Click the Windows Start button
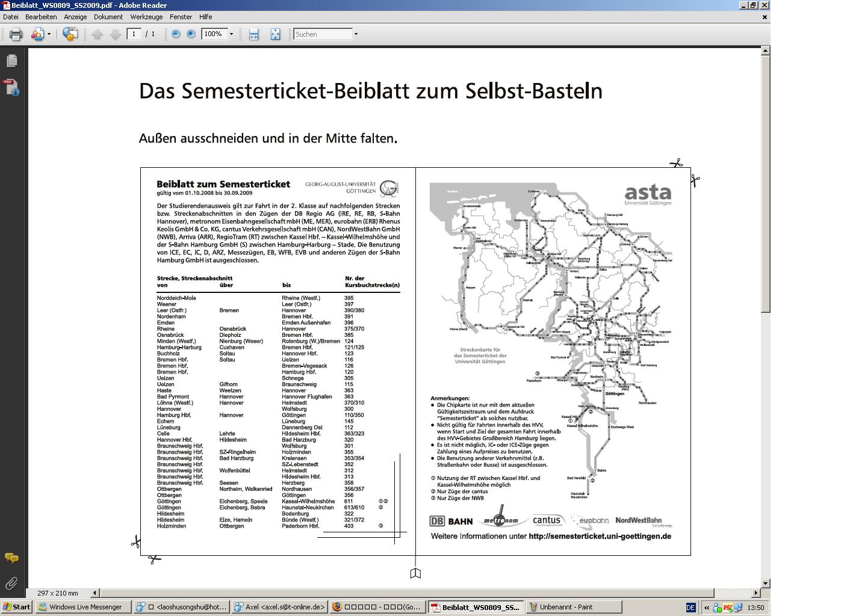The height and width of the screenshot is (616, 844). tap(16, 606)
